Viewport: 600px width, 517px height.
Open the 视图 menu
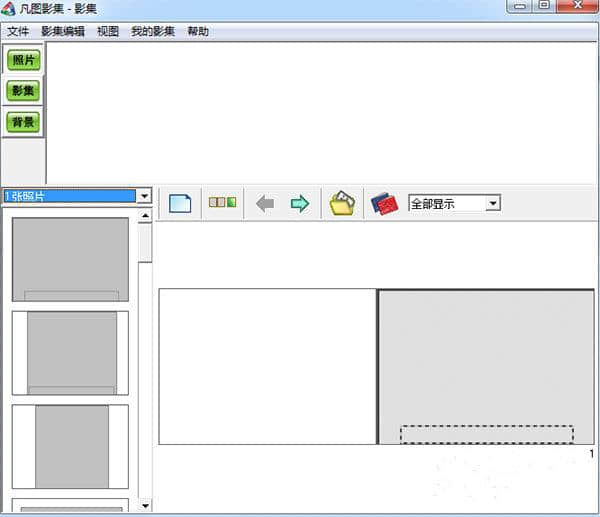click(x=108, y=31)
